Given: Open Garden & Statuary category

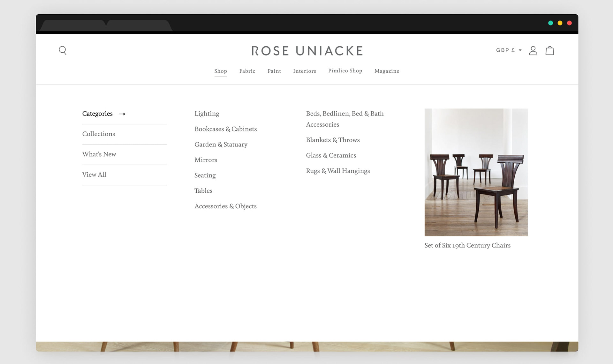Looking at the screenshot, I should (221, 145).
